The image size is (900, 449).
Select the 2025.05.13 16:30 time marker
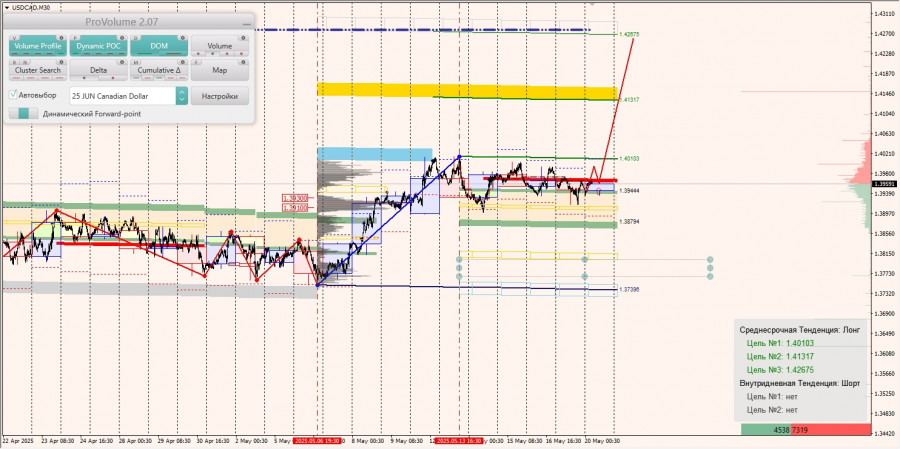[x=459, y=441]
